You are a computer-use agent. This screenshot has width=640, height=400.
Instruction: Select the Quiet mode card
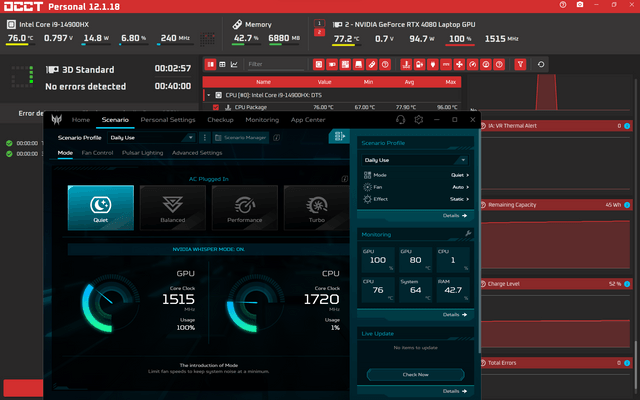101,208
